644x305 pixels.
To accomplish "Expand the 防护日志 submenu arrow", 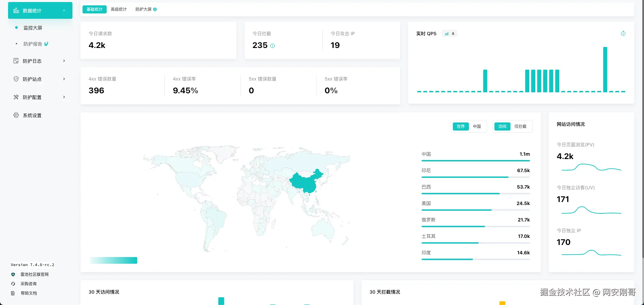I will [64, 61].
